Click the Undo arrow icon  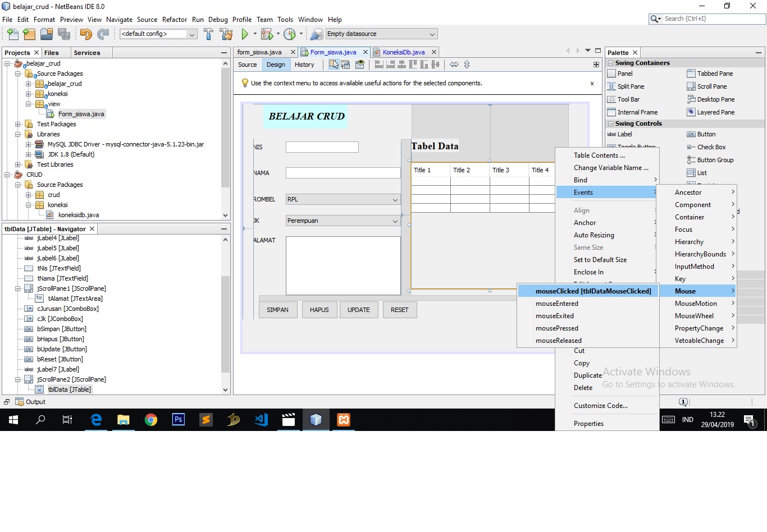tap(86, 34)
